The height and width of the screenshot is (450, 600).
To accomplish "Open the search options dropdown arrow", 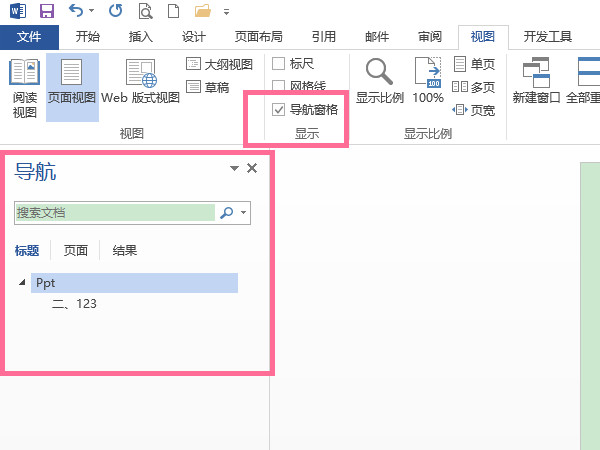I will click(243, 213).
